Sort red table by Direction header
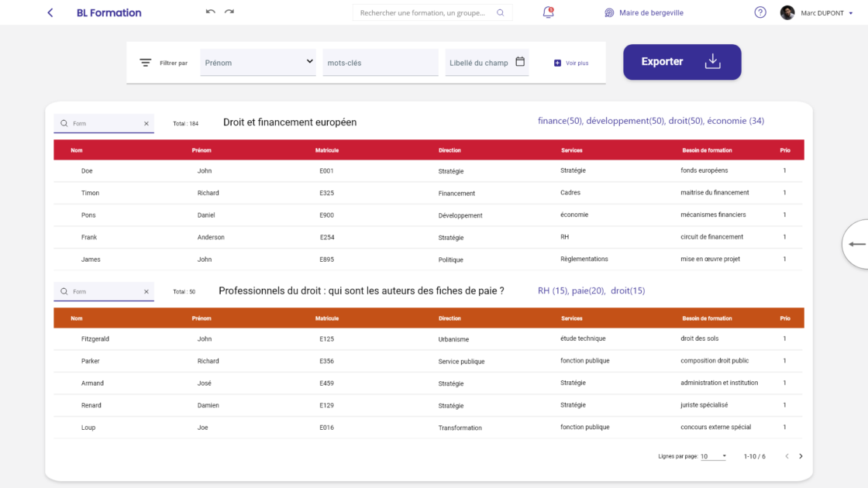 (449, 150)
